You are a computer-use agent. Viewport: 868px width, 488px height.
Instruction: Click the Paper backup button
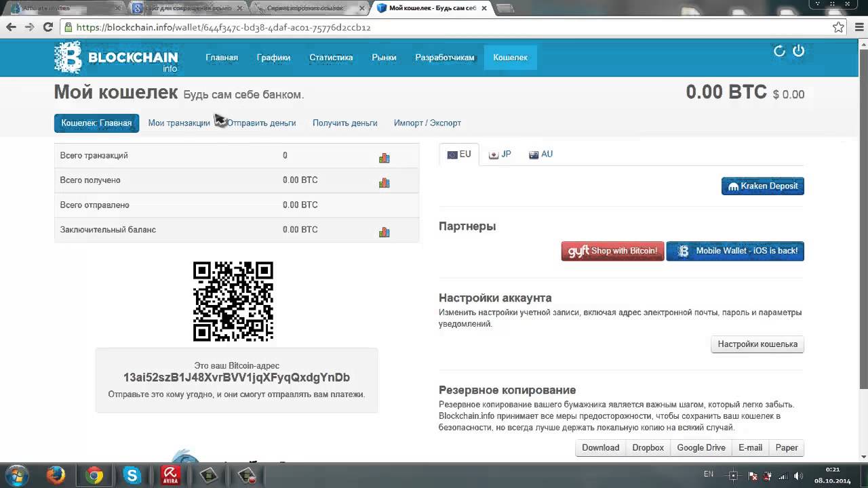[787, 448]
